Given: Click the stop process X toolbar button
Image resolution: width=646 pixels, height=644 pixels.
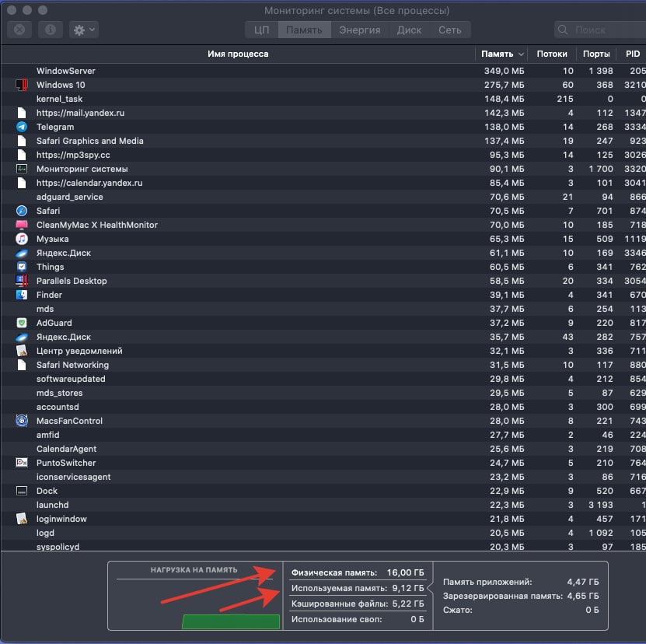Looking at the screenshot, I should click(x=19, y=30).
